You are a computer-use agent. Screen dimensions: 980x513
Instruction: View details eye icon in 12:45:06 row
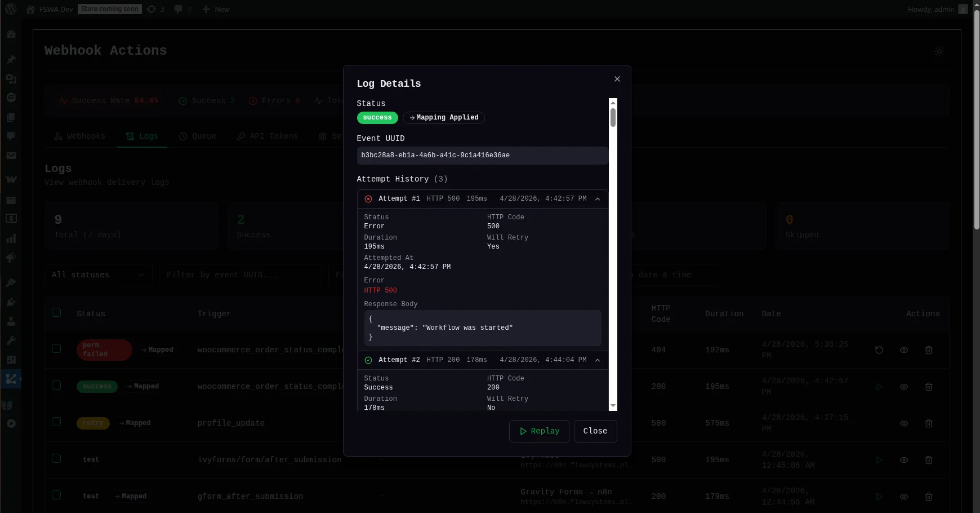tap(904, 460)
